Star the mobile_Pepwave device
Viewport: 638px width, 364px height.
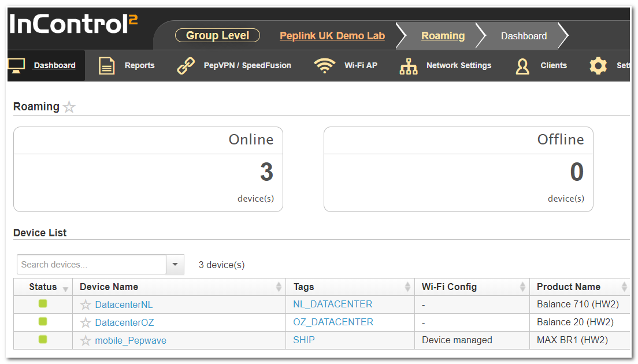click(x=86, y=341)
